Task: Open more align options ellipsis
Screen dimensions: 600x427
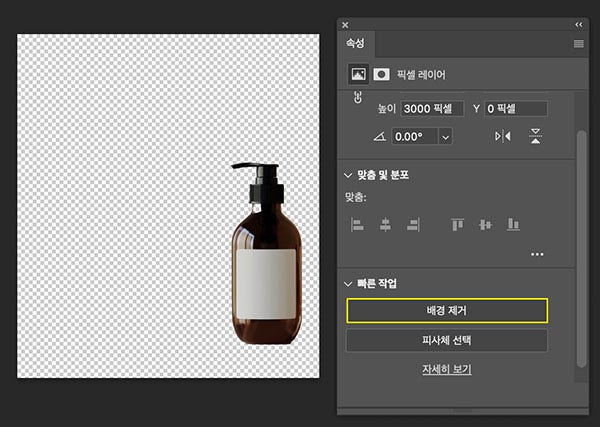Action: (537, 254)
